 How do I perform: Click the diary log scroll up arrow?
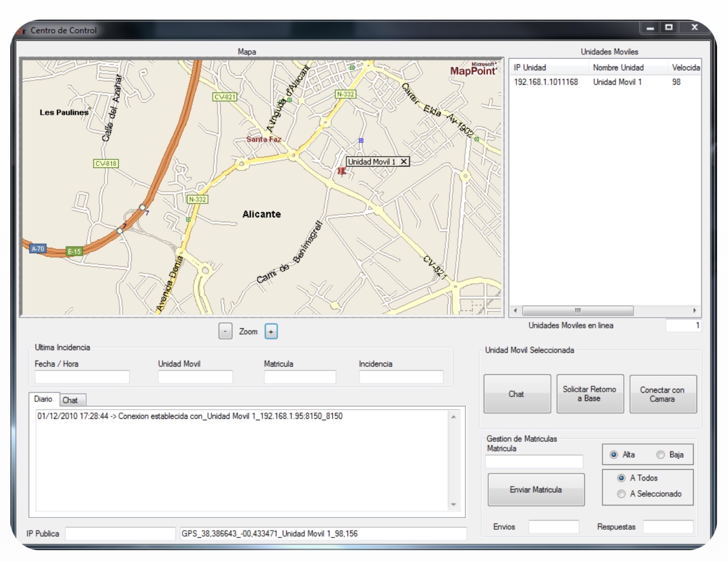453,417
